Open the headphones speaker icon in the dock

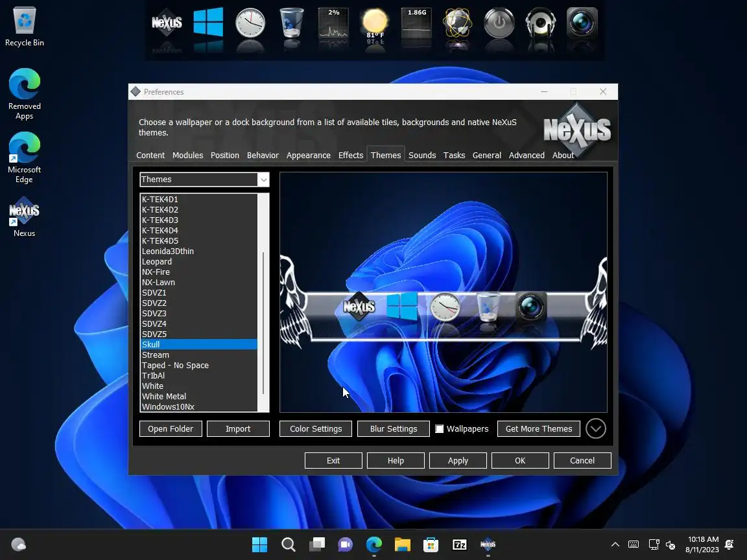[540, 23]
